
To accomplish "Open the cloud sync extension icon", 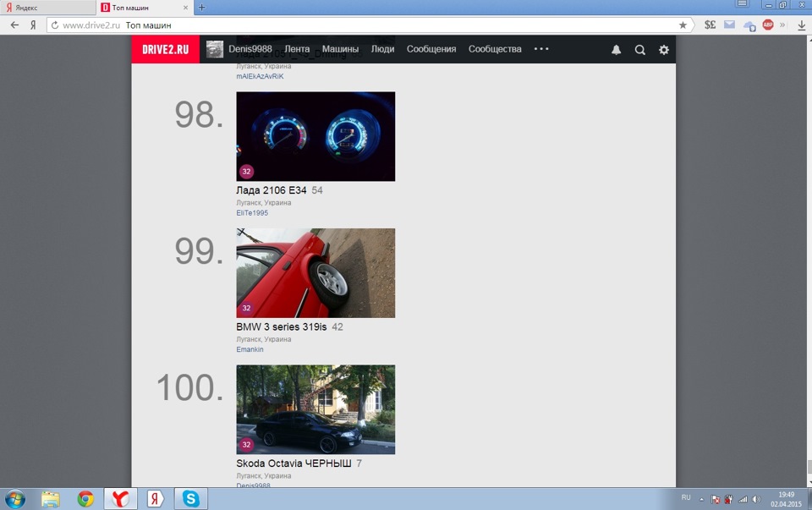I will pos(749,25).
